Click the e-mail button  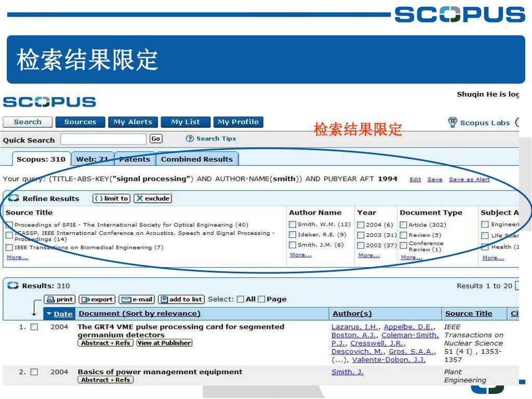tap(137, 299)
